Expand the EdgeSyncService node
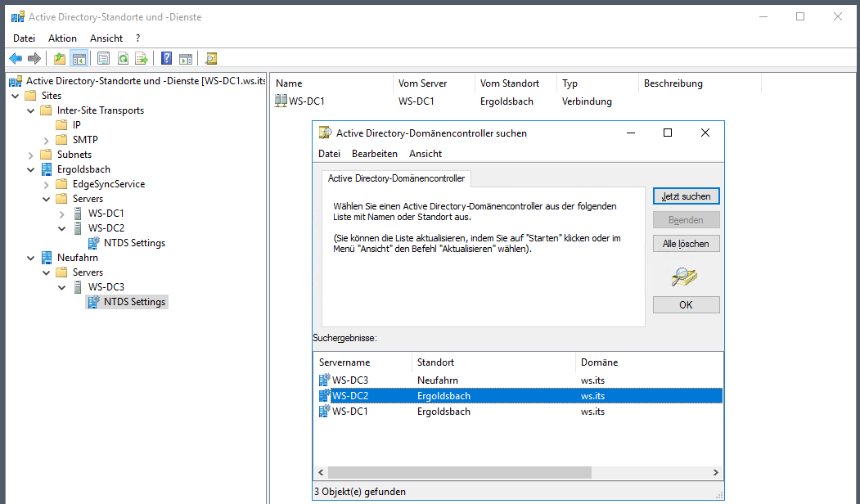 point(46,185)
